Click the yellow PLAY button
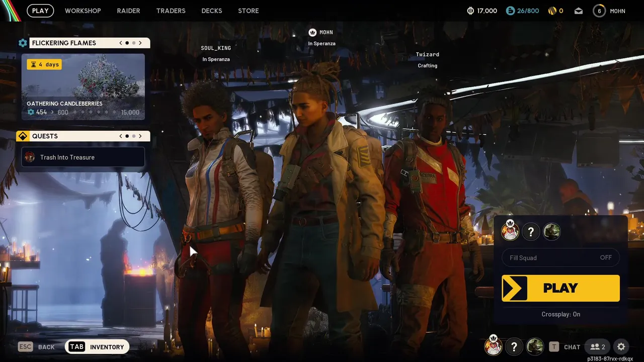The height and width of the screenshot is (362, 644). point(560,288)
